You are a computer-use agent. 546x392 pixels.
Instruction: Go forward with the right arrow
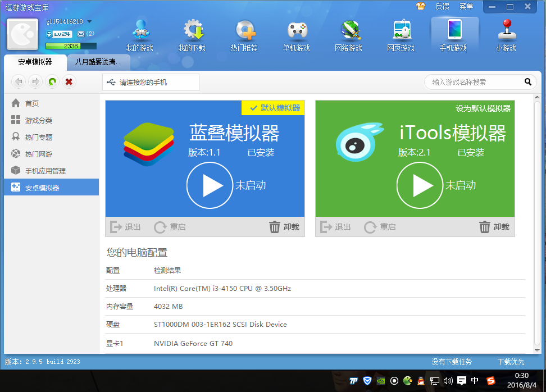click(x=35, y=82)
